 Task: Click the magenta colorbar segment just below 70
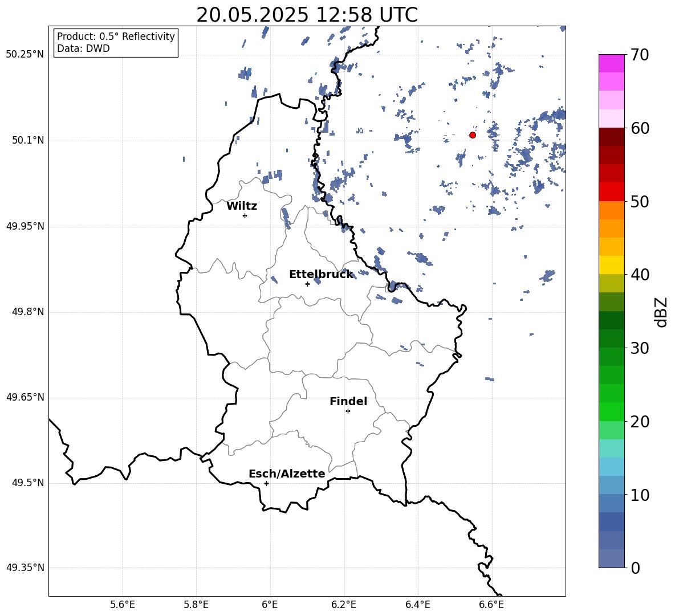pos(612,63)
